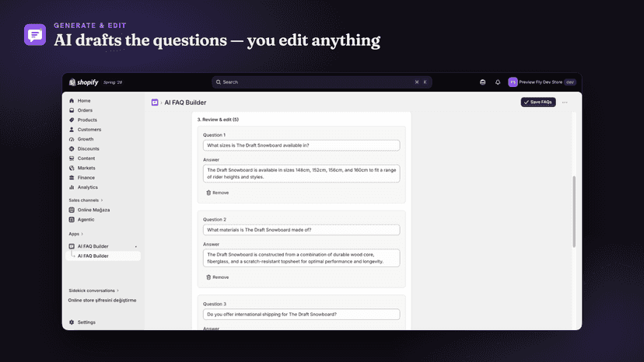Edit the Question 1 text field

[x=301, y=145]
